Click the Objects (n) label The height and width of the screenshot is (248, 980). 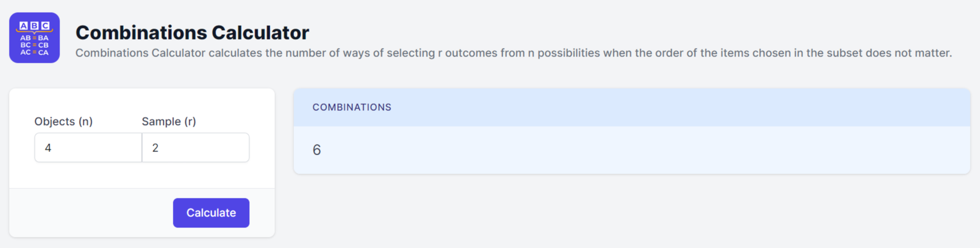63,121
